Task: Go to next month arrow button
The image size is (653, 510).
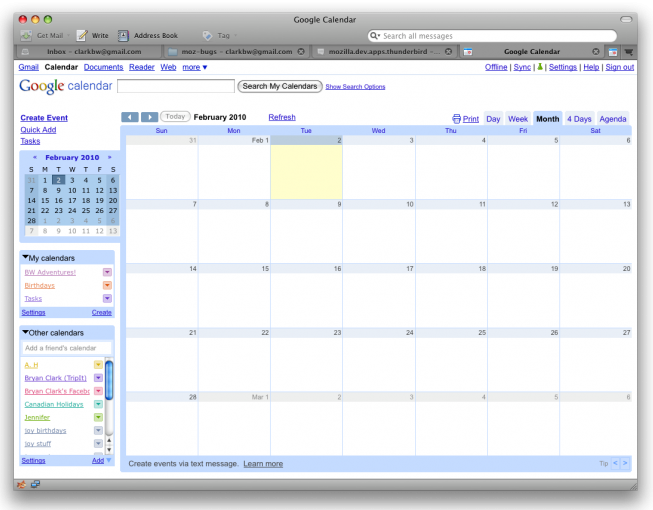Action: 150,117
